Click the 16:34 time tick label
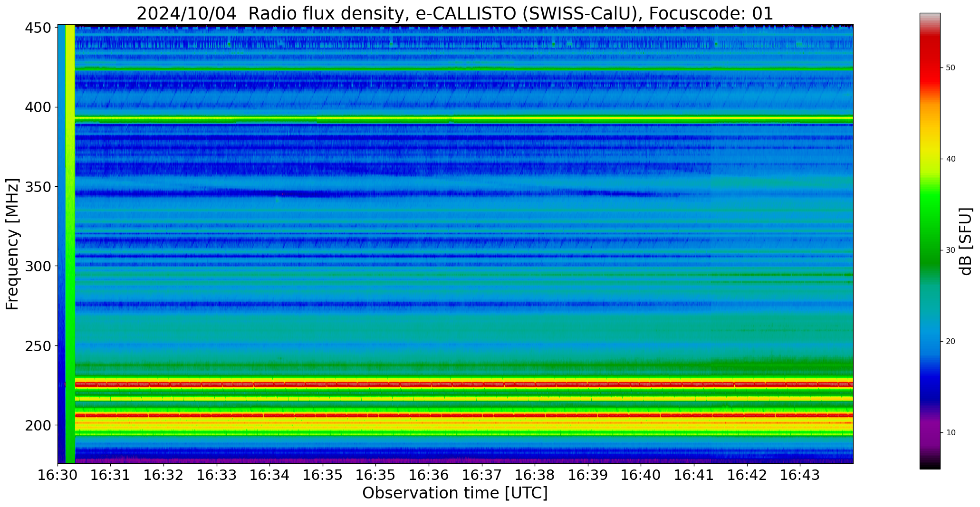This screenshot has height=507, width=980. pos(270,475)
